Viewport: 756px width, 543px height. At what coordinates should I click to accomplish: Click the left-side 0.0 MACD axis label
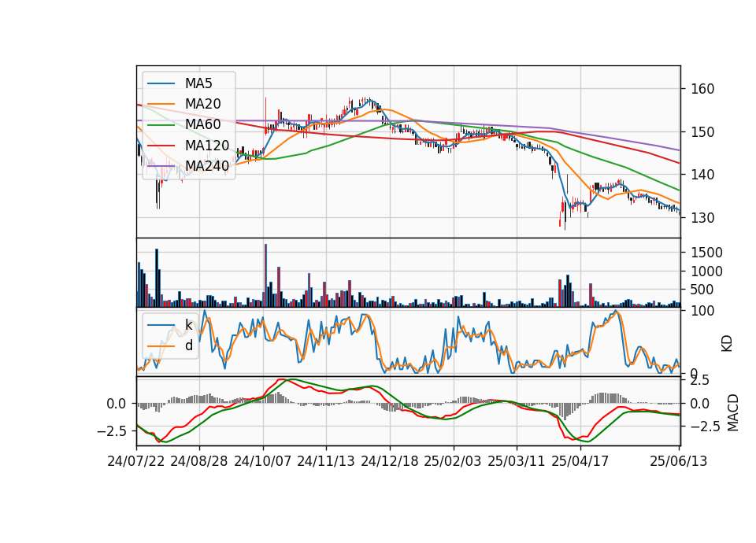(117, 404)
